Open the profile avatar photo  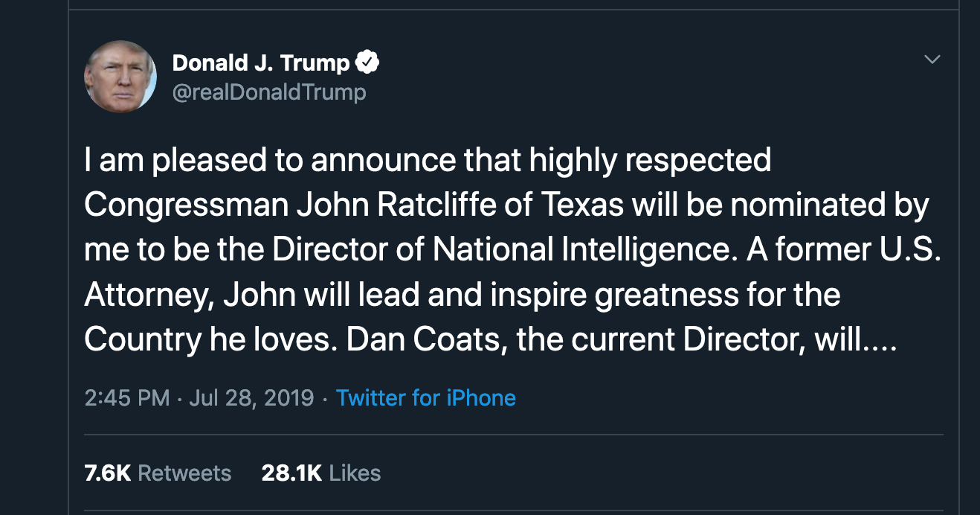click(x=120, y=77)
